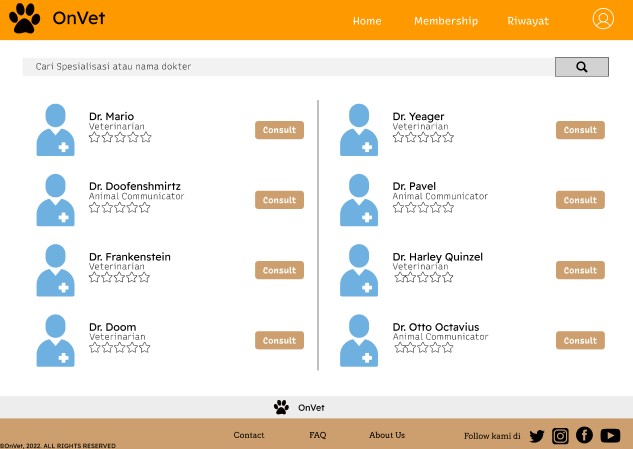Click Dr. Otto Octavius's avatar

359,340
